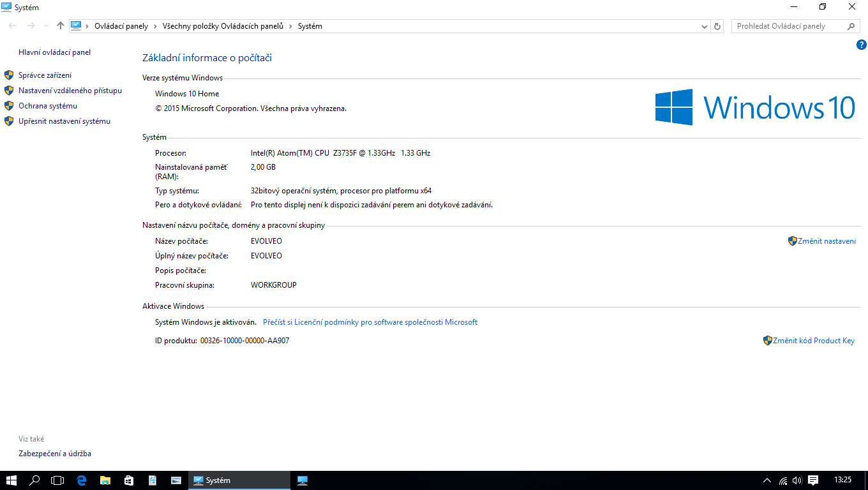Open Nastavení vzdáleného přístupu
The height and width of the screenshot is (490, 868).
70,91
